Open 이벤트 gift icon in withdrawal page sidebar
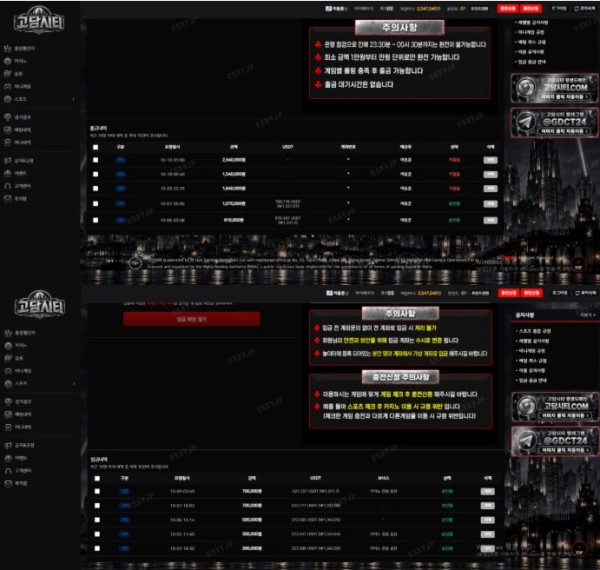This screenshot has width=600, height=570. [x=8, y=173]
